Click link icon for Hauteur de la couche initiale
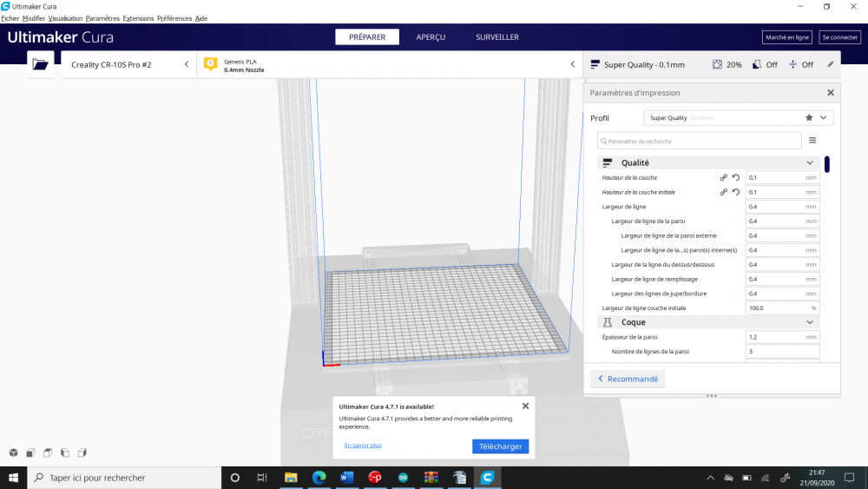The height and width of the screenshot is (489, 868). (x=724, y=192)
